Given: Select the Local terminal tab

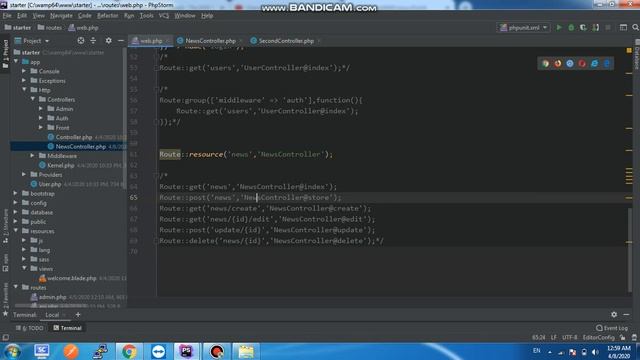Looking at the screenshot, I should [52, 315].
